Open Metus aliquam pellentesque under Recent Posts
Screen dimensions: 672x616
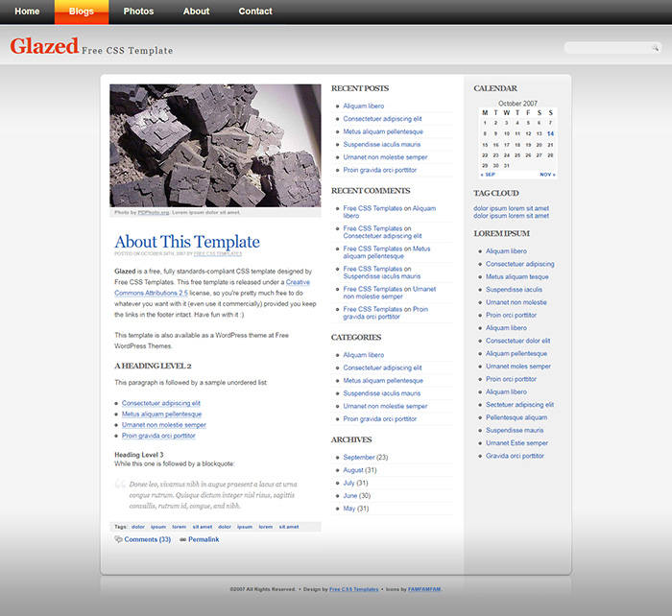coord(383,131)
